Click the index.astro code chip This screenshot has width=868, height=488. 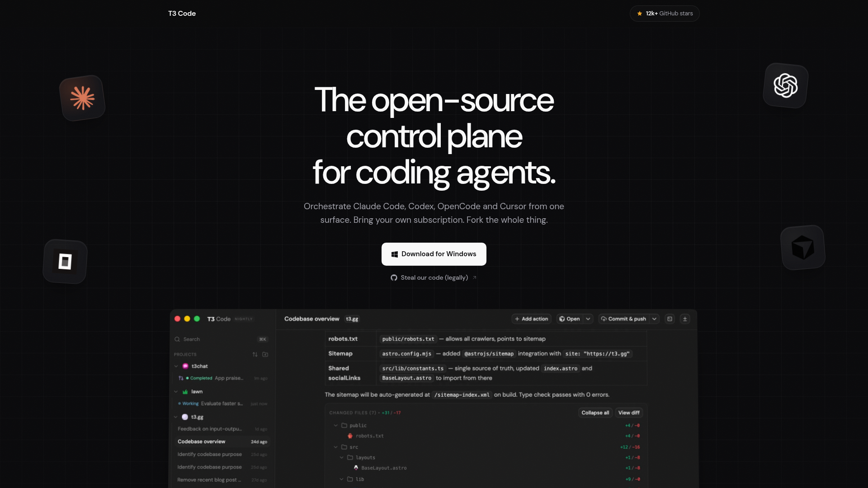click(x=561, y=369)
